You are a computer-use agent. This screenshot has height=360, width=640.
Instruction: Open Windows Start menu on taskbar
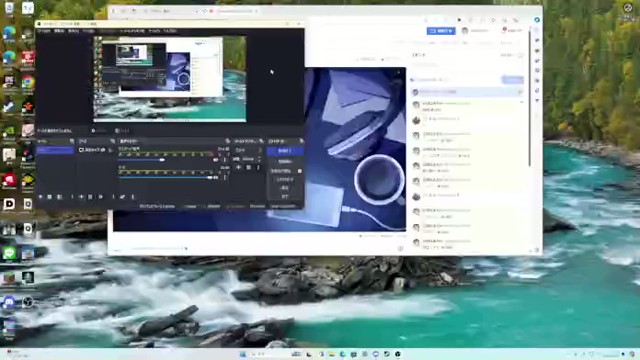pos(243,354)
